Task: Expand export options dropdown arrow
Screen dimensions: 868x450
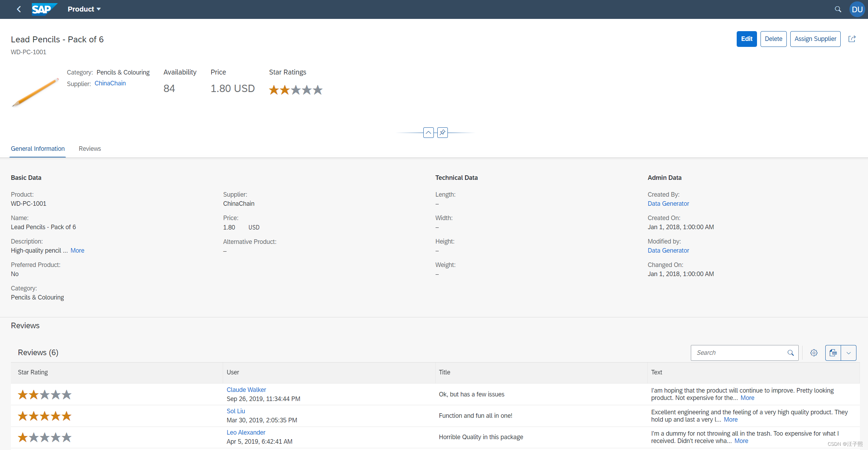Action: [x=848, y=353]
